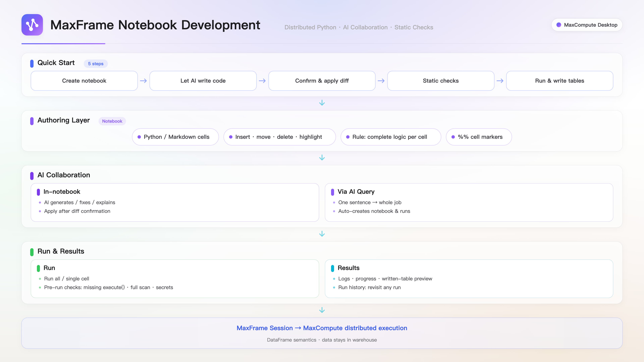Click the Run & Results section heading
Image resolution: width=644 pixels, height=362 pixels.
point(61,251)
